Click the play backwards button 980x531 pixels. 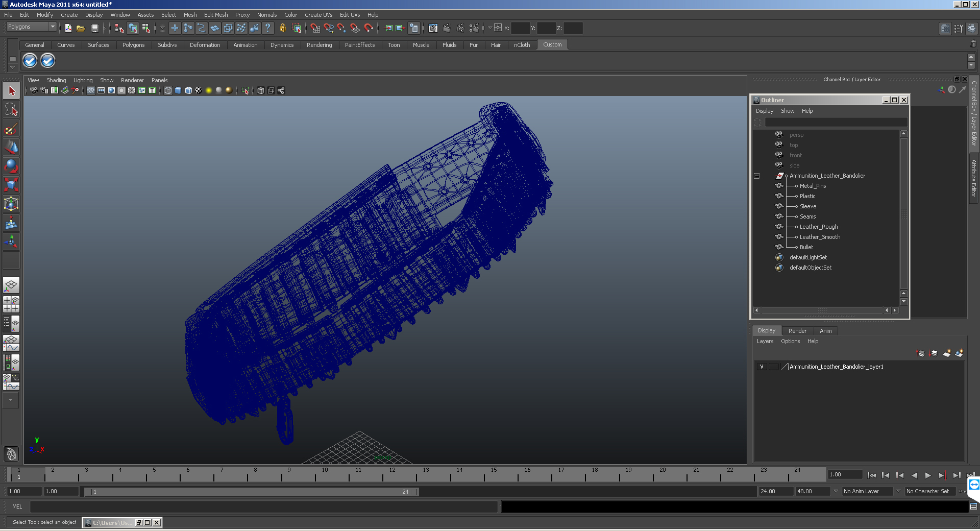914,475
